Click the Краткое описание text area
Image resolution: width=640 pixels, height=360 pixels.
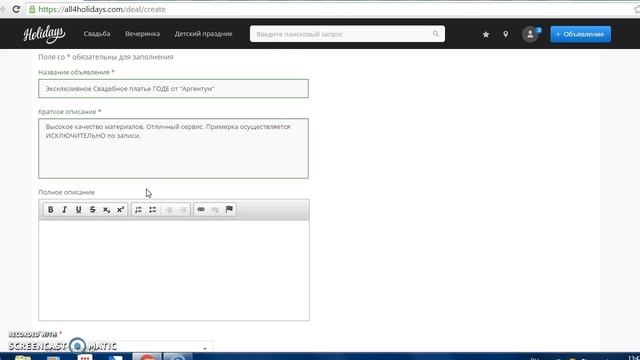[173, 149]
